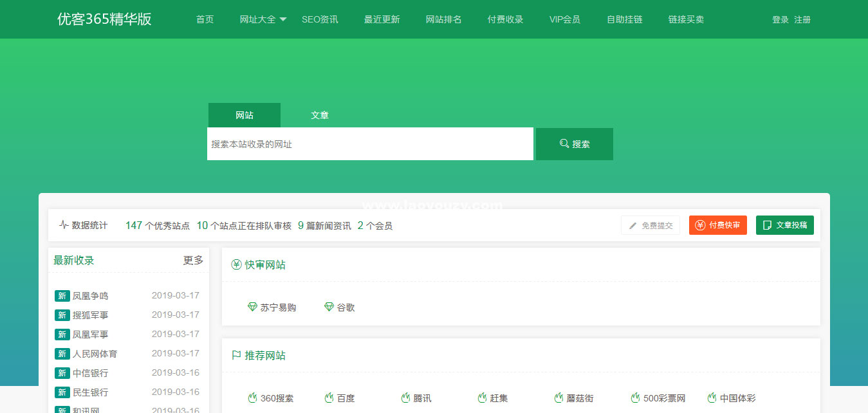This screenshot has width=868, height=413.
Task: Click the book icon on 文章投稿
Action: pyautogui.click(x=766, y=225)
